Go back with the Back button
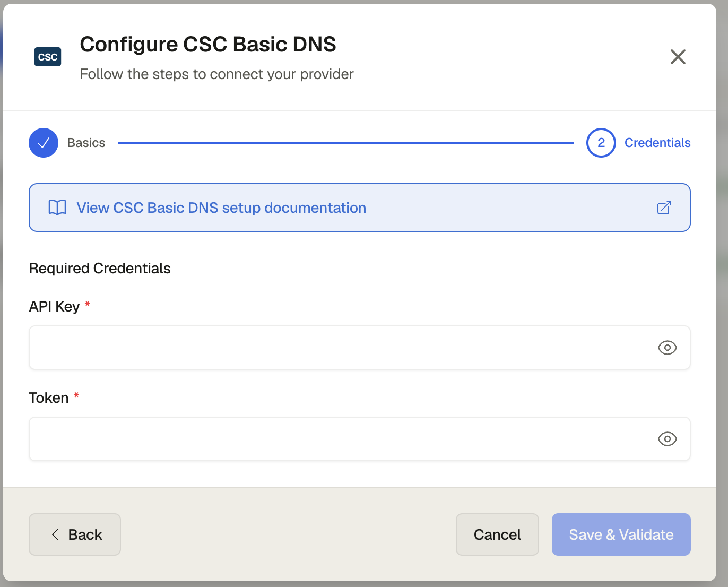 click(75, 534)
